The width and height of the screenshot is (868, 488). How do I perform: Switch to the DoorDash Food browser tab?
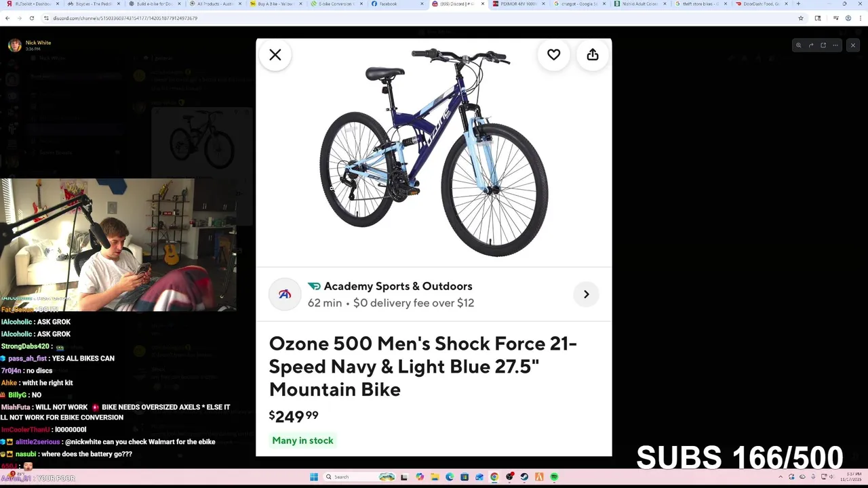tap(759, 4)
